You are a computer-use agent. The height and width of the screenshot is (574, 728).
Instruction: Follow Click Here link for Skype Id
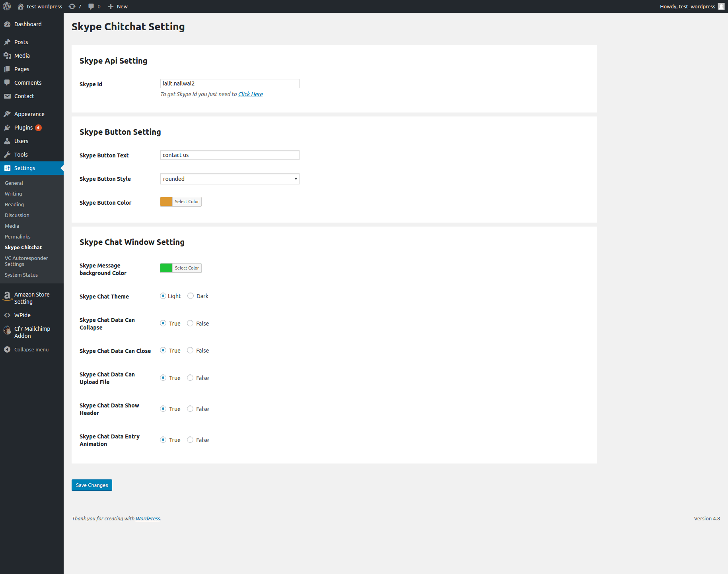(x=250, y=94)
